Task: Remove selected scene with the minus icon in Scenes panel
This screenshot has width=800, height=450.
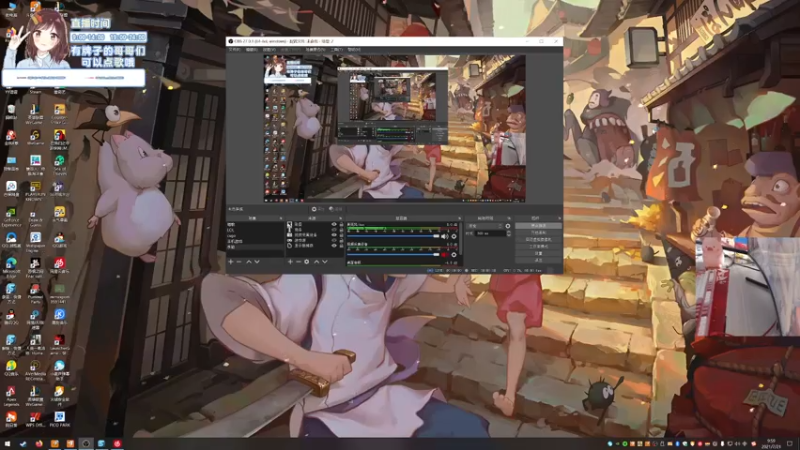Action: pyautogui.click(x=239, y=262)
